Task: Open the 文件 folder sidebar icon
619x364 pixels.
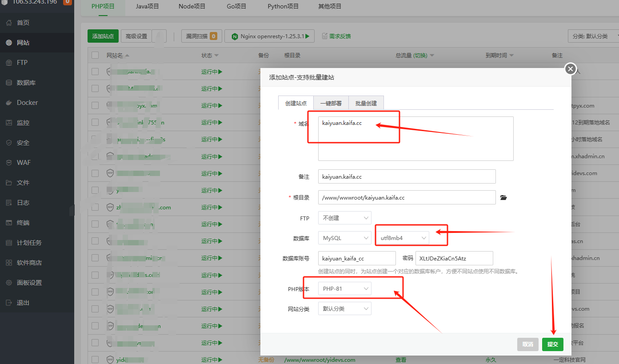Action: point(9,183)
